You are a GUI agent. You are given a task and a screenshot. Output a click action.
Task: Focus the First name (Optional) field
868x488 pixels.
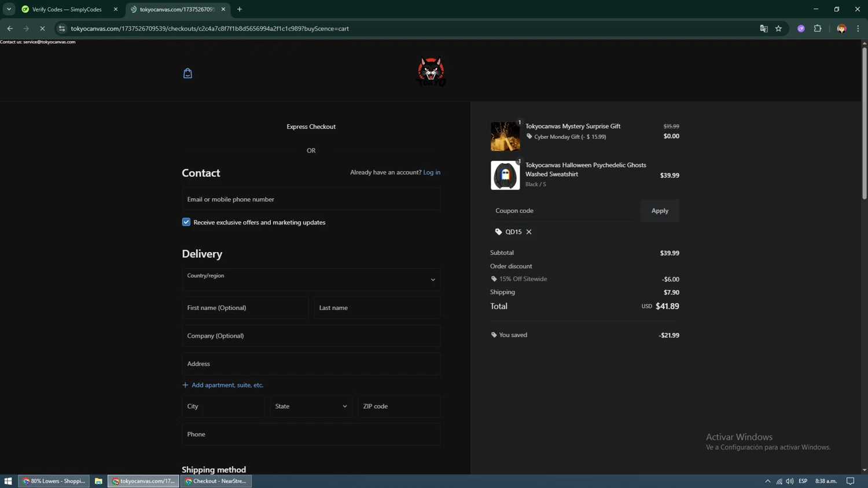click(x=245, y=308)
